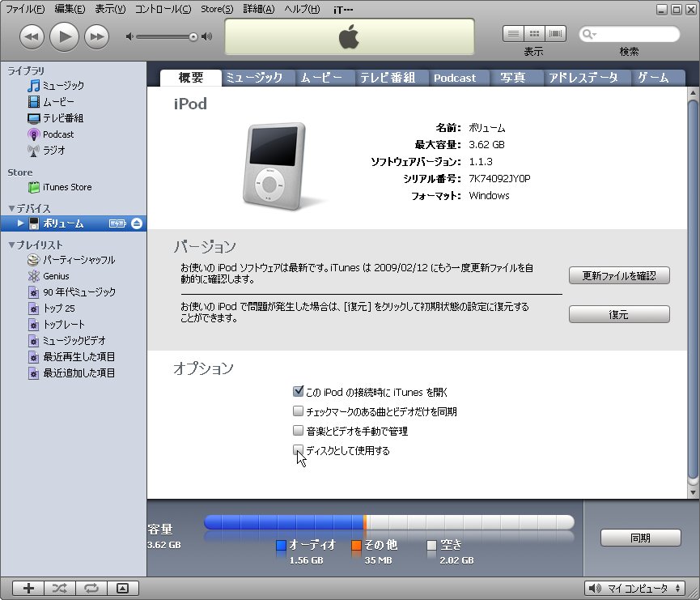Select テレビ番組 in the library sidebar
Viewport: 700px width, 600px height.
click(63, 118)
